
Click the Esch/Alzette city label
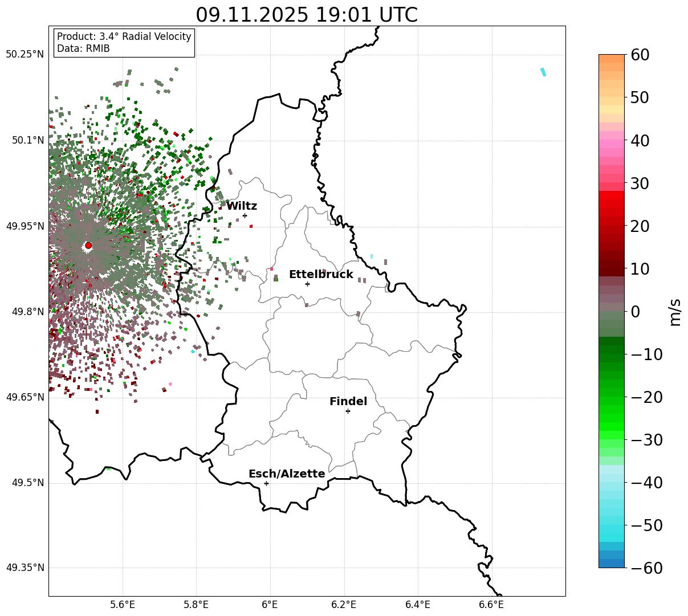pos(287,474)
